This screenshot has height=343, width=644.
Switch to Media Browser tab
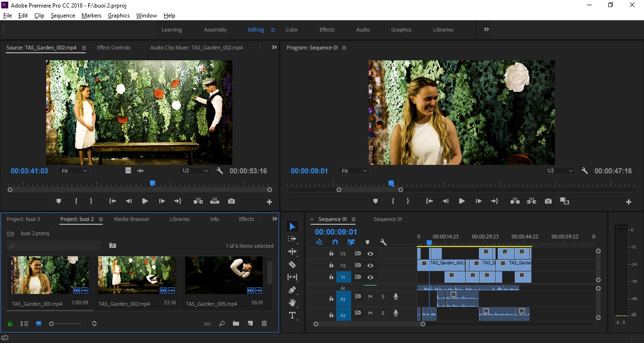point(132,219)
